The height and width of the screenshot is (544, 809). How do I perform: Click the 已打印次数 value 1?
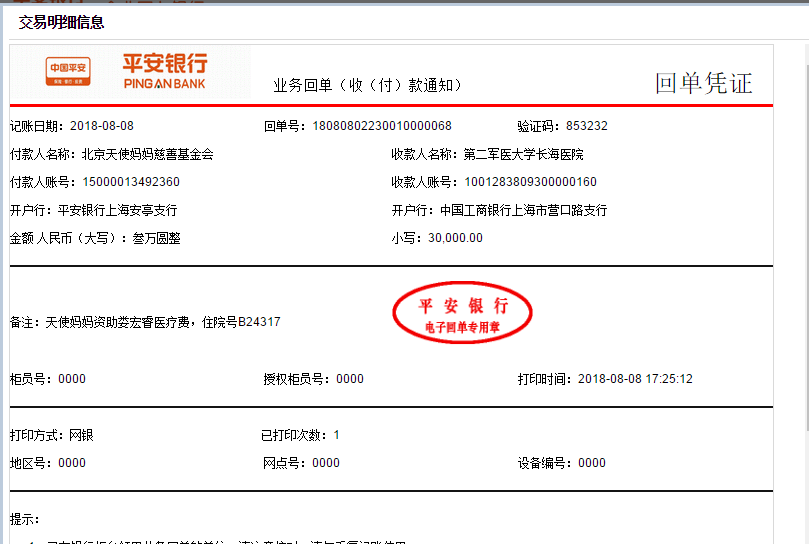coord(336,435)
